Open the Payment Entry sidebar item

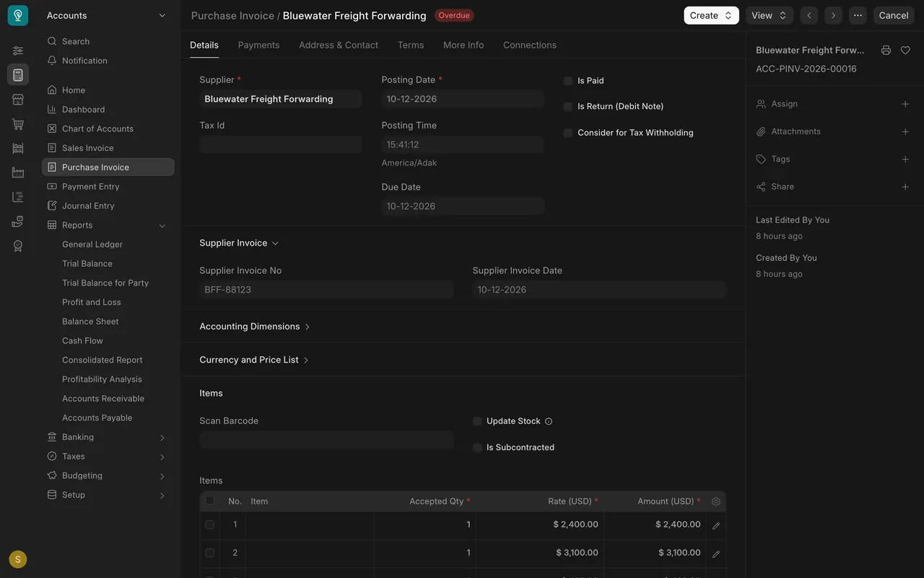[x=108, y=186]
